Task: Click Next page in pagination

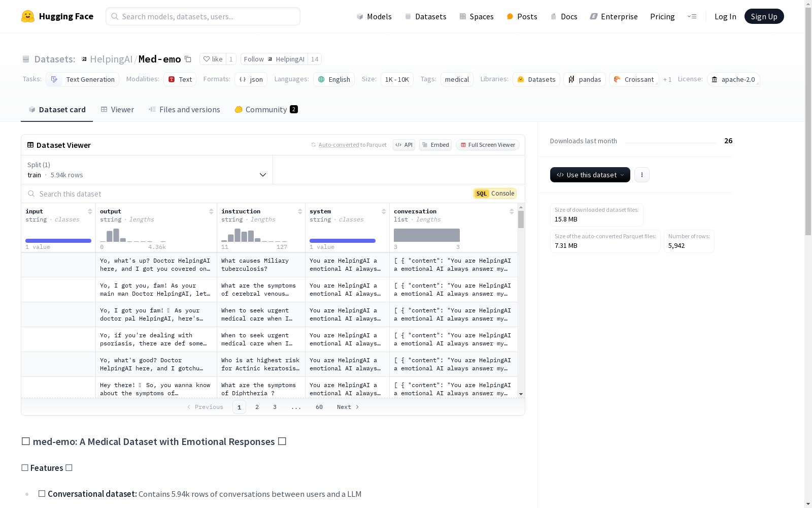Action: coord(348,407)
